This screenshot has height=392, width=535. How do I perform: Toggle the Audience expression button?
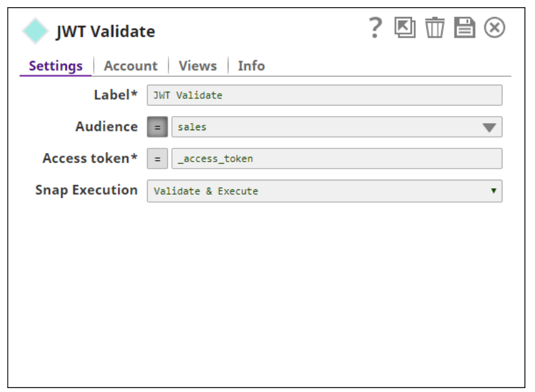(x=157, y=127)
